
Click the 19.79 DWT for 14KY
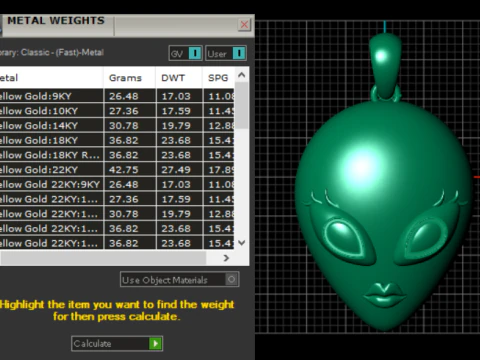click(x=176, y=126)
